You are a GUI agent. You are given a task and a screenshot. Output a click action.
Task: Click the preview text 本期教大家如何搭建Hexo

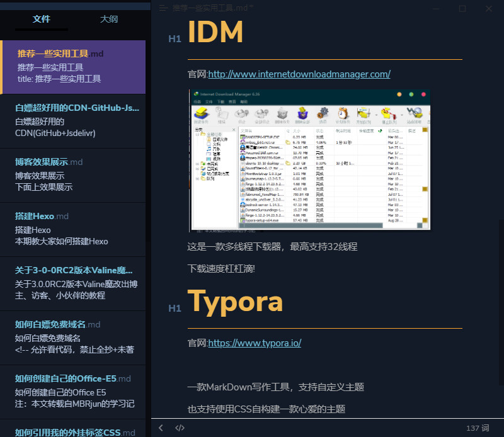61,241
